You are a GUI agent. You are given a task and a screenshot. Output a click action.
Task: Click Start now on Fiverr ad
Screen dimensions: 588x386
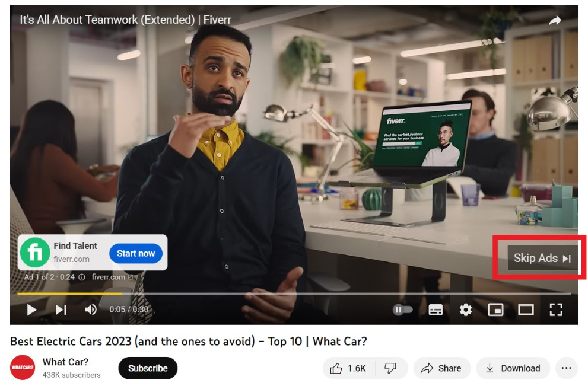(136, 253)
